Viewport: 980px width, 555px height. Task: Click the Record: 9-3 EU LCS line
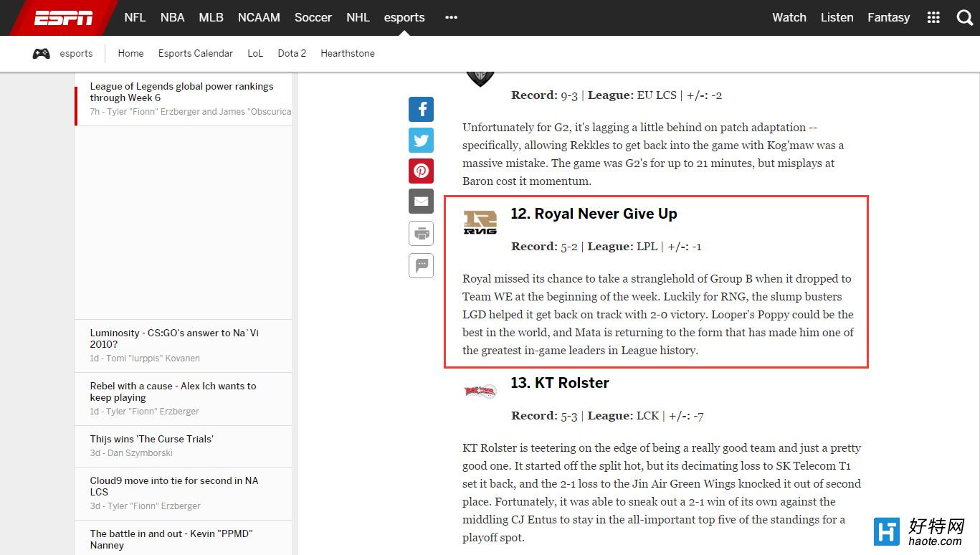[x=617, y=95]
